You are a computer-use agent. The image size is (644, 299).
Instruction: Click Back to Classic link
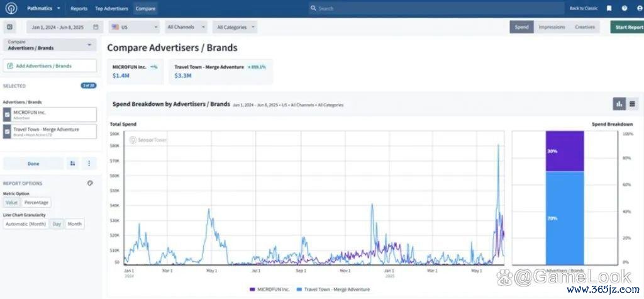coord(584,8)
